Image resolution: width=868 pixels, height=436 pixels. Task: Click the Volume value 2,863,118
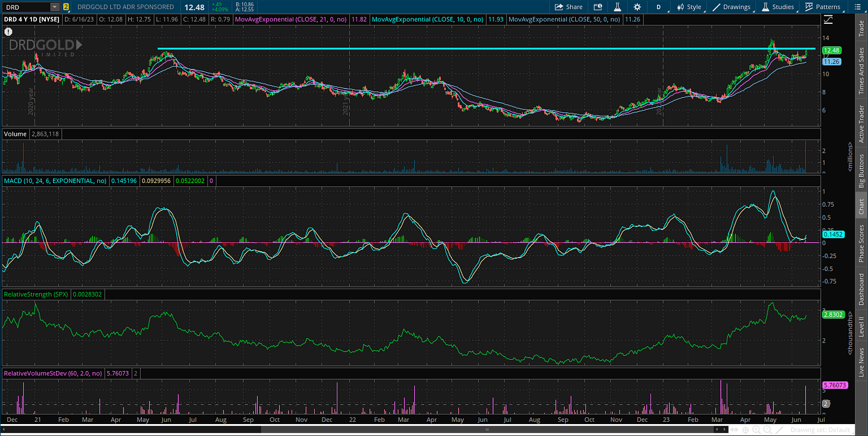point(45,134)
